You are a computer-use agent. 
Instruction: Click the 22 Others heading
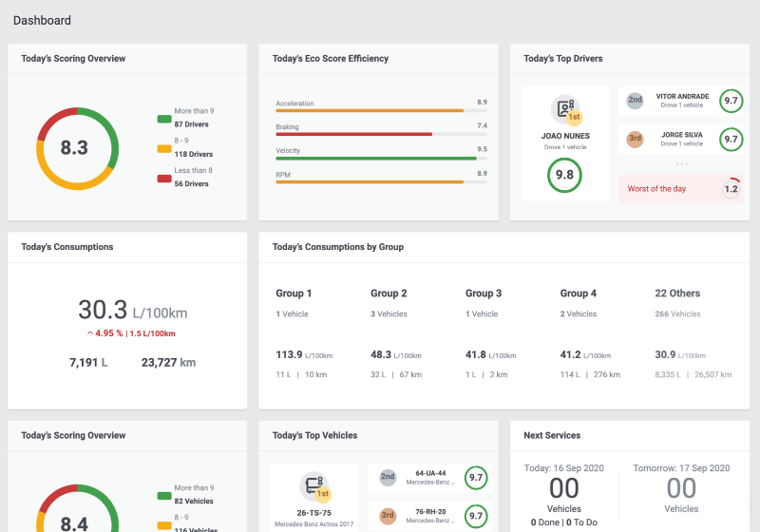[x=677, y=294]
